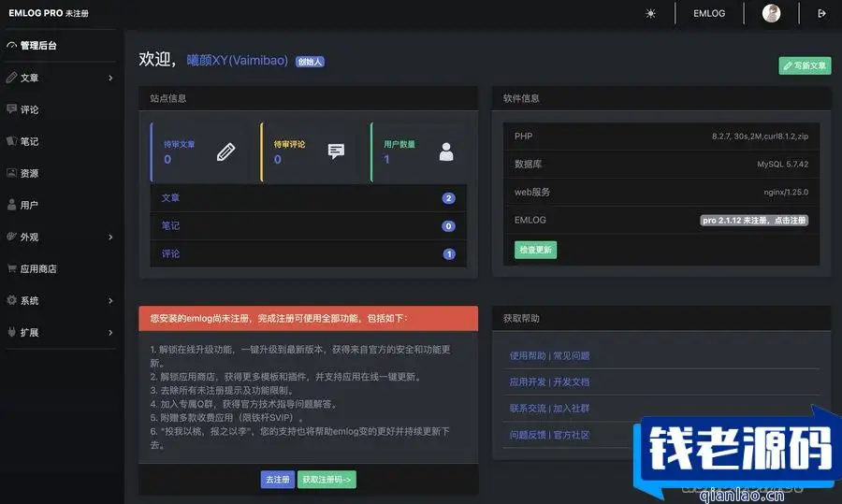
Task: Click the pencil icon in the 待审文章 card
Action: point(225,151)
